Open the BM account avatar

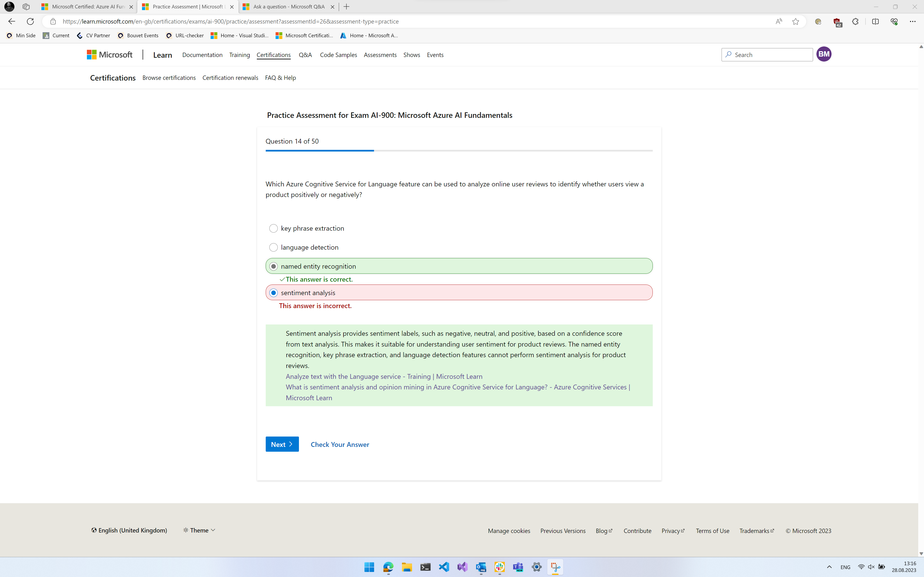tap(824, 54)
